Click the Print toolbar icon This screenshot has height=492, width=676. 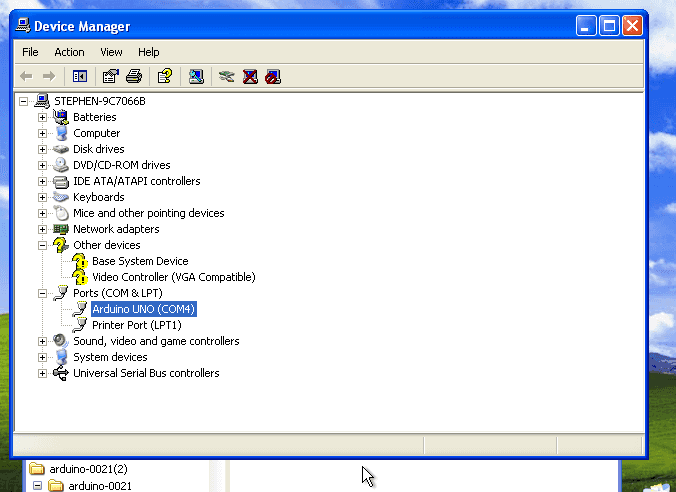[134, 77]
